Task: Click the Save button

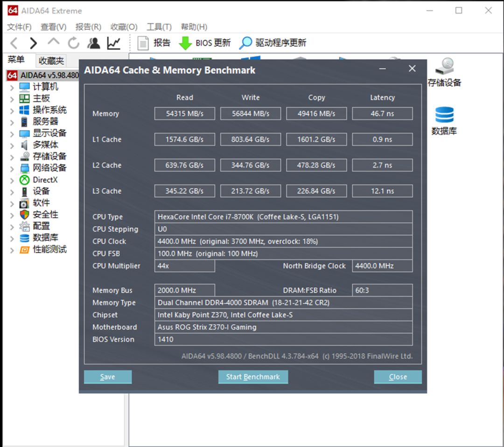Action: pyautogui.click(x=108, y=377)
